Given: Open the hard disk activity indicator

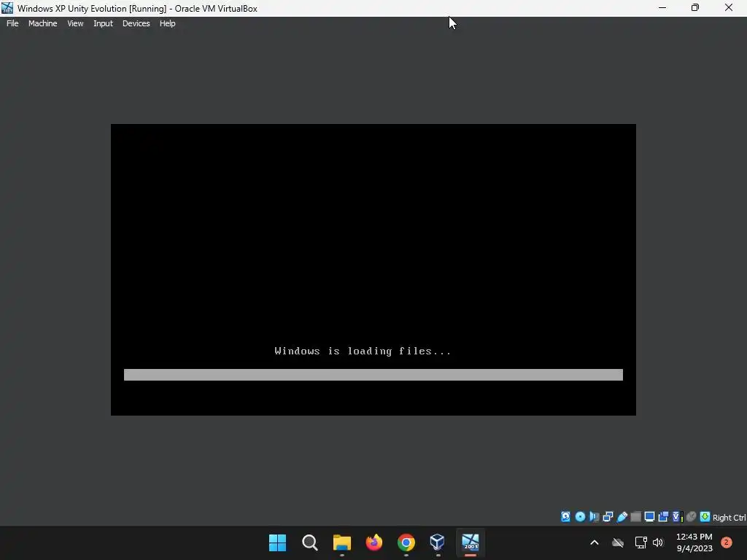Looking at the screenshot, I should [x=565, y=517].
